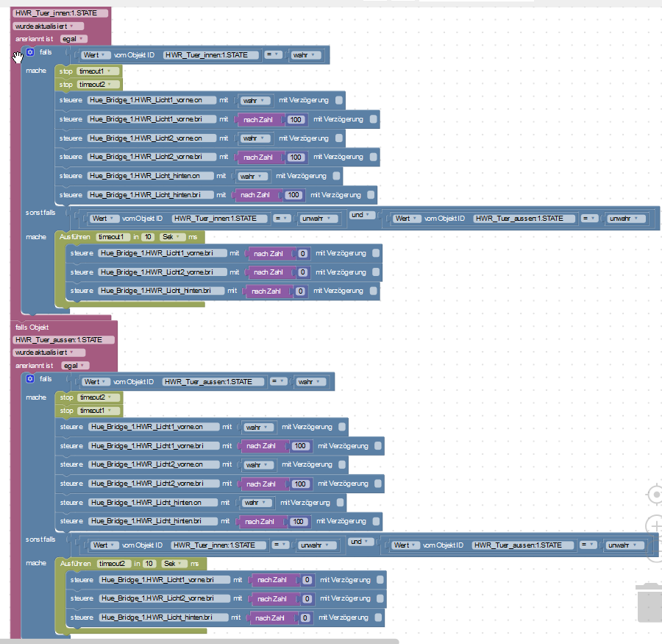Edit the 10 delay value of timeout1
The height and width of the screenshot is (644, 662).
[148, 237]
